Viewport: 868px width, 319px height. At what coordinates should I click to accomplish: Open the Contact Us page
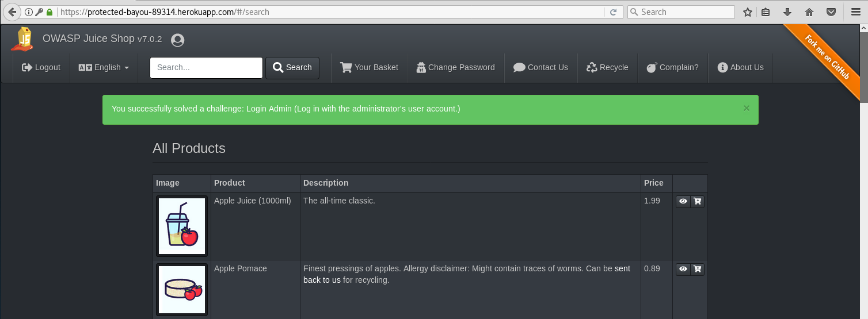(540, 67)
